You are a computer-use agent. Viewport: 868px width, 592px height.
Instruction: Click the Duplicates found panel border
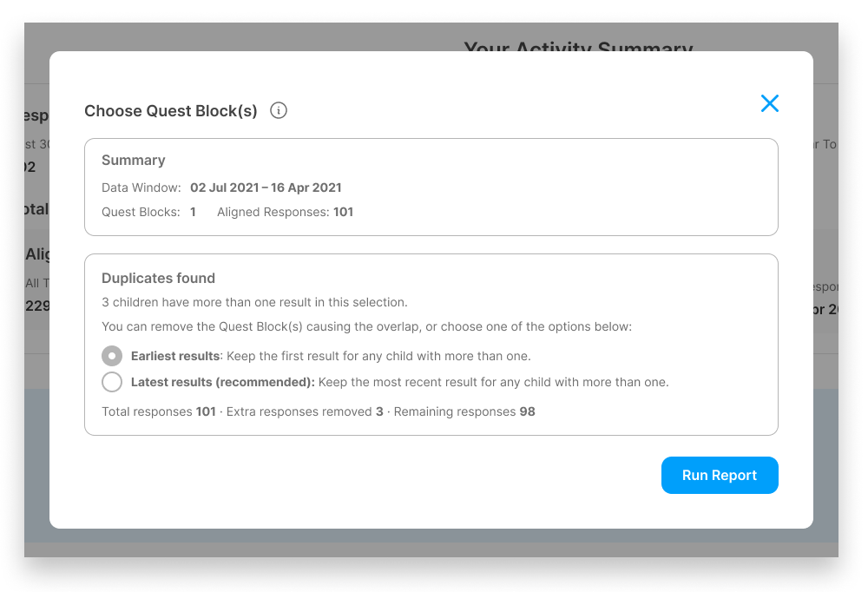431,254
